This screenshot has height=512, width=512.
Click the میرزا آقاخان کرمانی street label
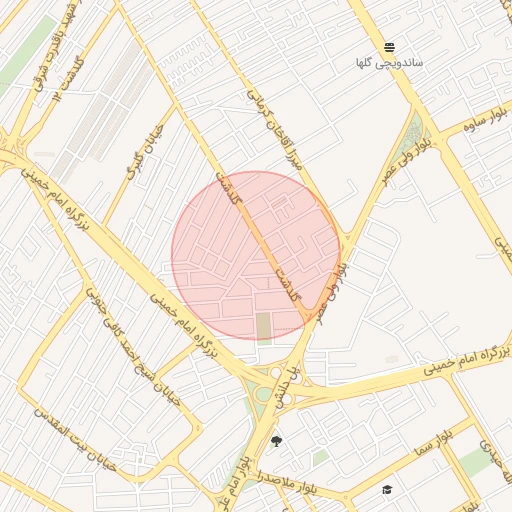[x=274, y=130]
